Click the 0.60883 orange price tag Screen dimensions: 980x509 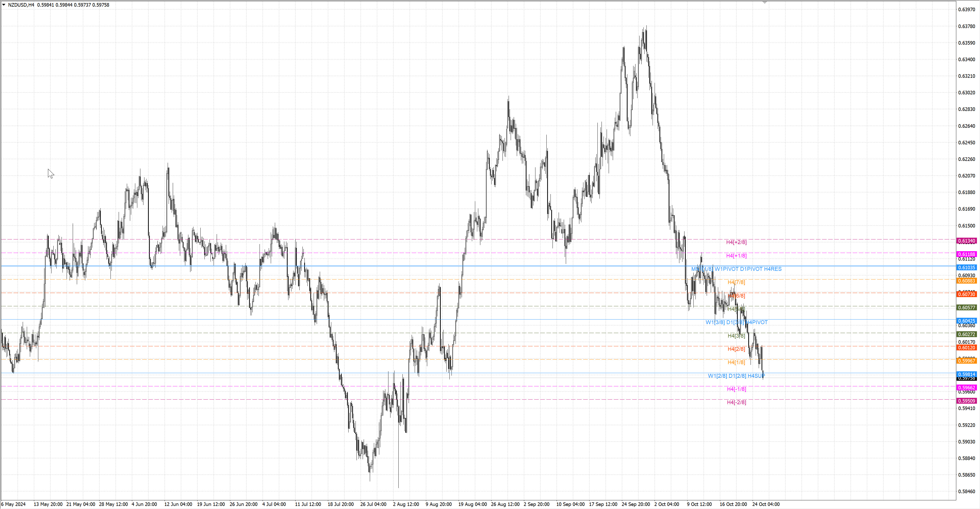(966, 281)
